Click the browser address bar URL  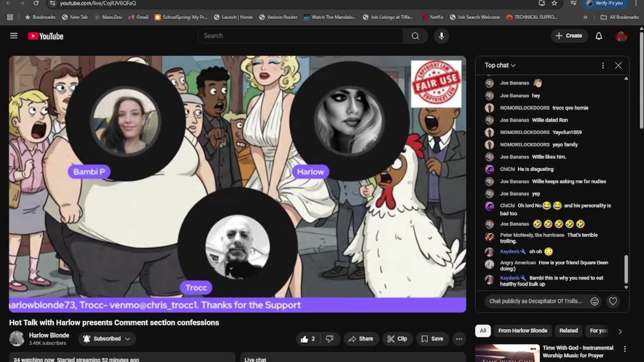coord(98,3)
